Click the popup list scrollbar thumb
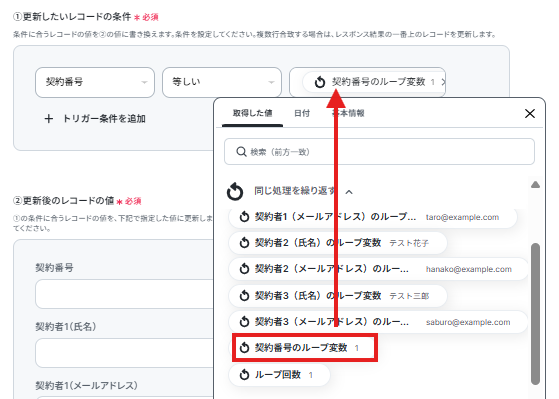This screenshot has width=559, height=399. click(x=535, y=314)
